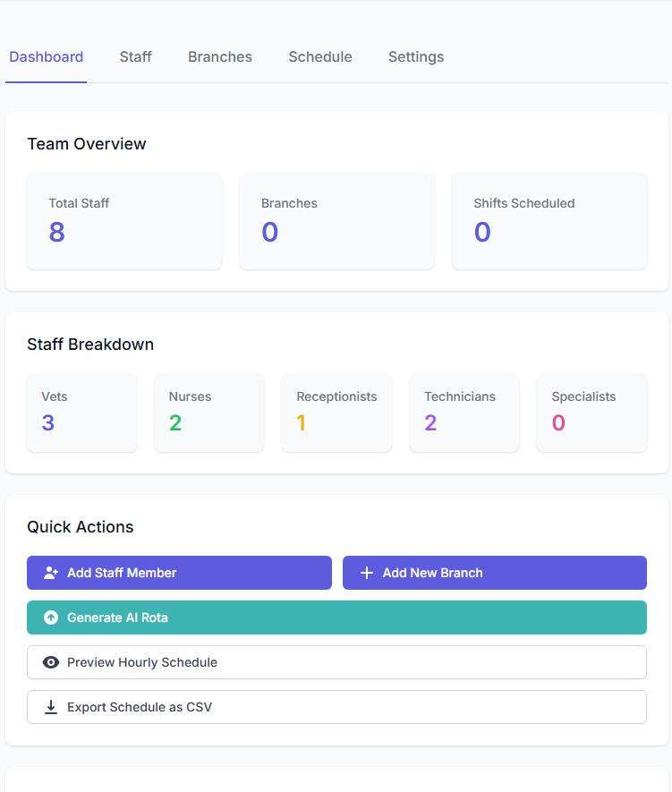Click the eye icon on Preview Hourly Schedule

(x=51, y=662)
